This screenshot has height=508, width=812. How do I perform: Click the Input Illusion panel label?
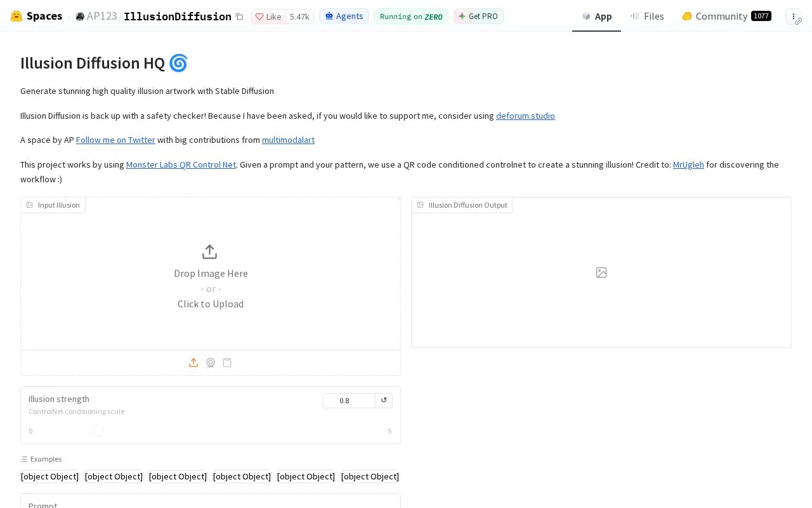(x=53, y=205)
